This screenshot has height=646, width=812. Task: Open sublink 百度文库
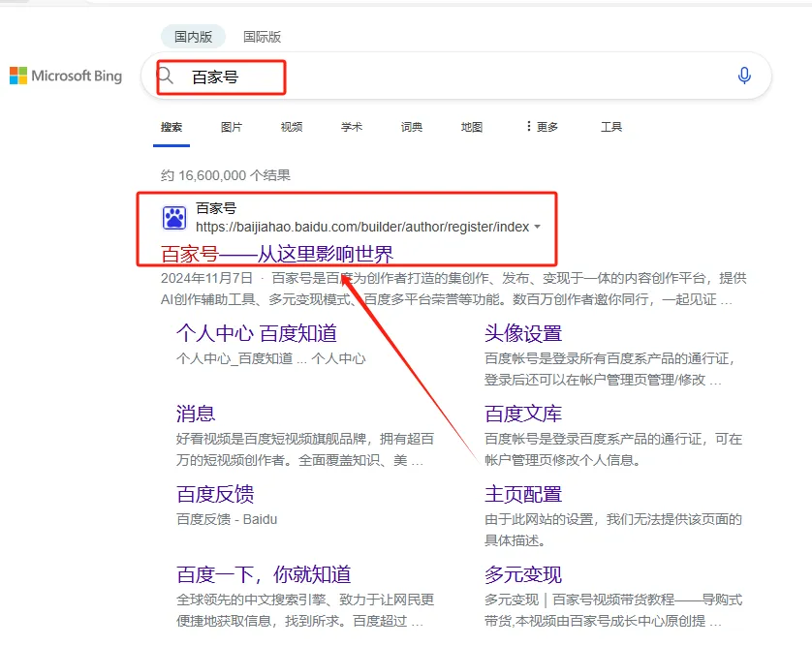523,414
